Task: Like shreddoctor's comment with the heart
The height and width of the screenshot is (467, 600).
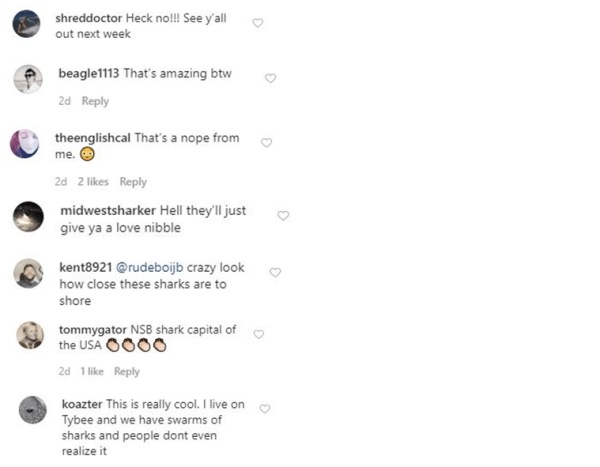Action: click(x=257, y=23)
